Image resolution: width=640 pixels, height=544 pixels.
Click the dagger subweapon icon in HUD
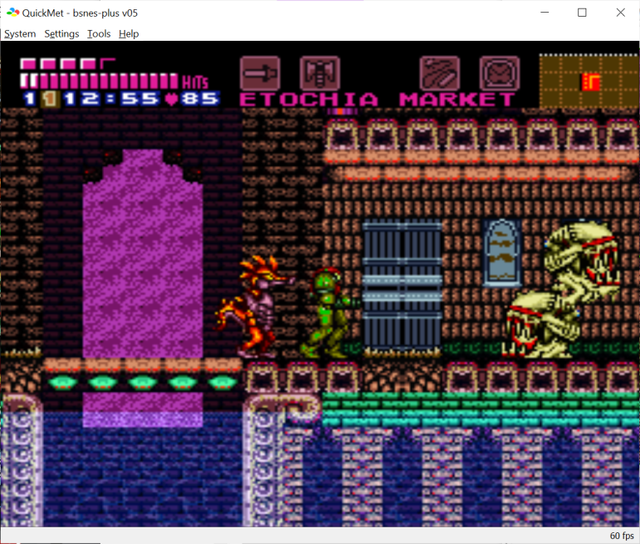(260, 73)
